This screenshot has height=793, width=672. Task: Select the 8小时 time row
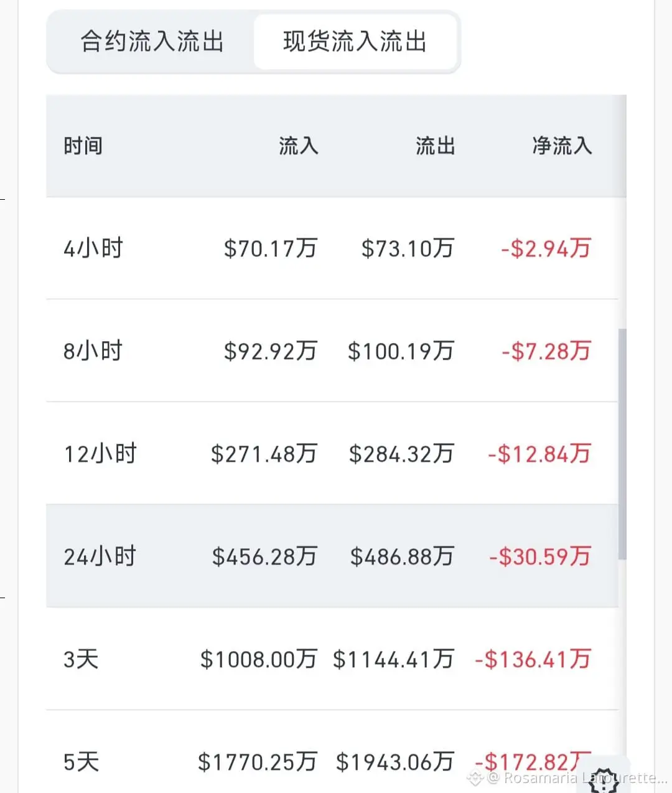(x=93, y=351)
